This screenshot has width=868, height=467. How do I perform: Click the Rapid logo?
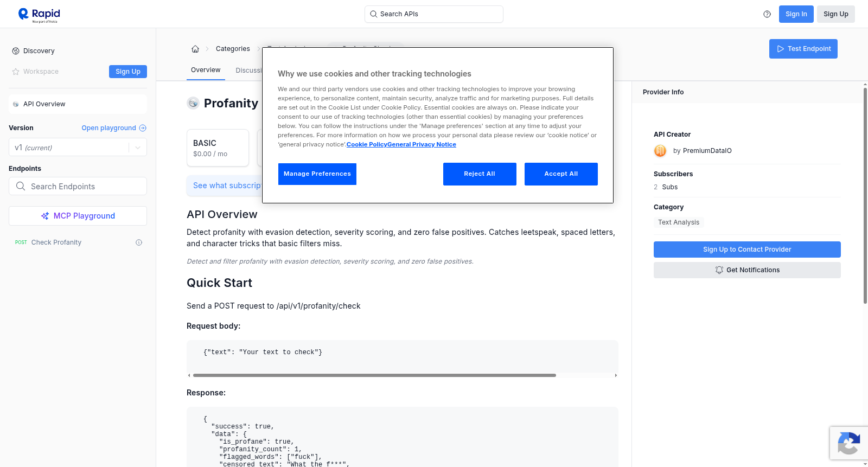[x=39, y=15]
